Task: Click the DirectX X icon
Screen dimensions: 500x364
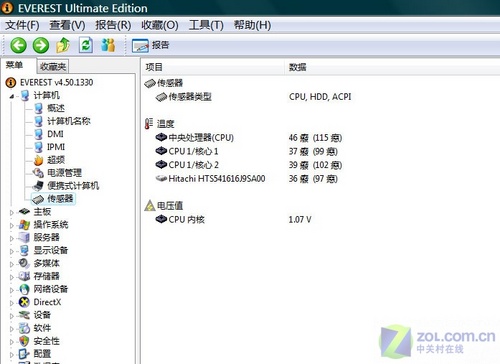Action: [x=24, y=302]
